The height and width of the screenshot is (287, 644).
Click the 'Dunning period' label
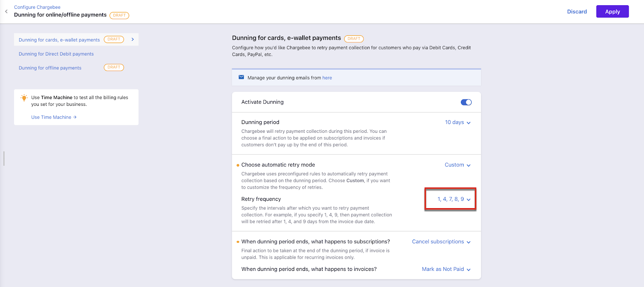tap(260, 122)
